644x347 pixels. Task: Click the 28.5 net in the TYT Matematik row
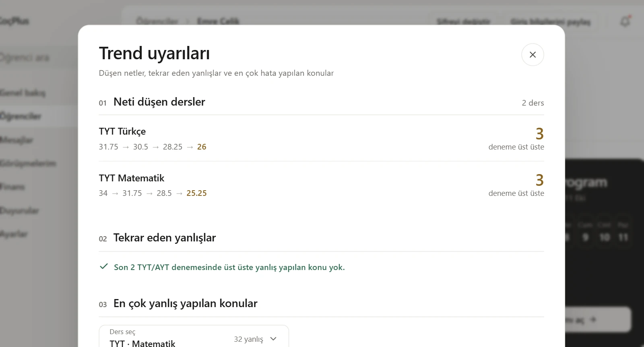tap(164, 193)
